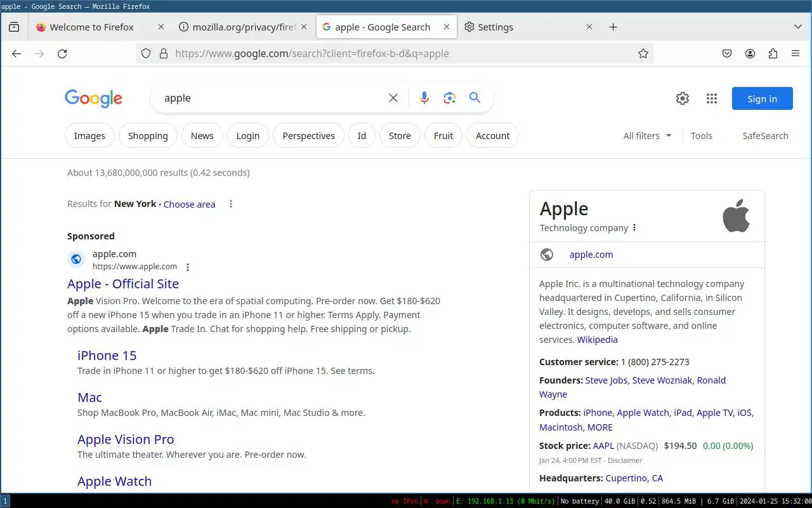Open the iPhone 15 sitelink
This screenshot has height=508, width=812.
pyautogui.click(x=107, y=356)
